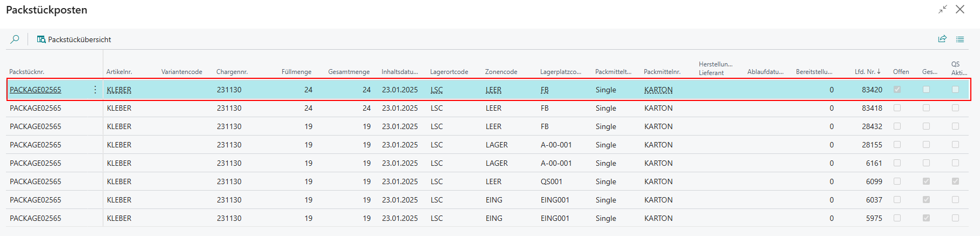Toggle QS Akti checkbox in row 6099

click(955, 181)
